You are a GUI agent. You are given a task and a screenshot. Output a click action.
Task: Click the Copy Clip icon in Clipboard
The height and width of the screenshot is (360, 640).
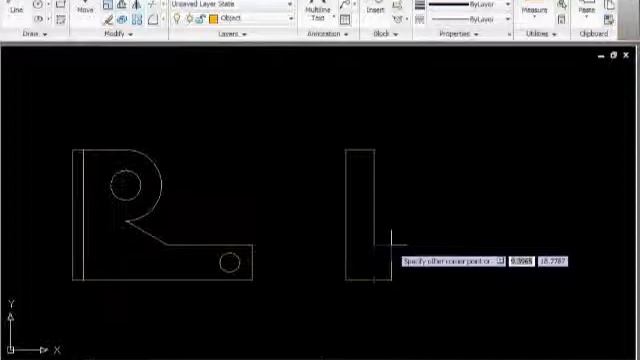click(609, 4)
